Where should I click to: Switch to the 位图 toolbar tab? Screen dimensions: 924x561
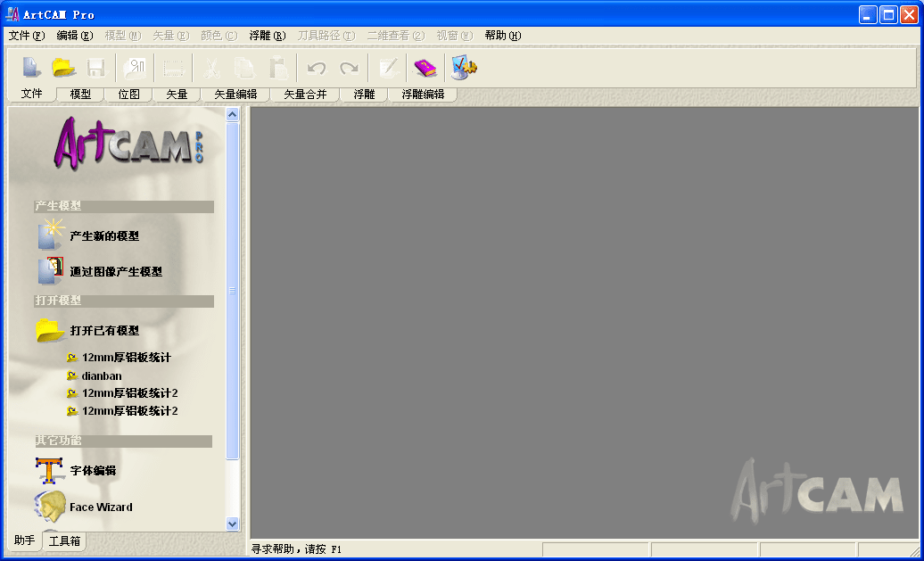tap(128, 95)
